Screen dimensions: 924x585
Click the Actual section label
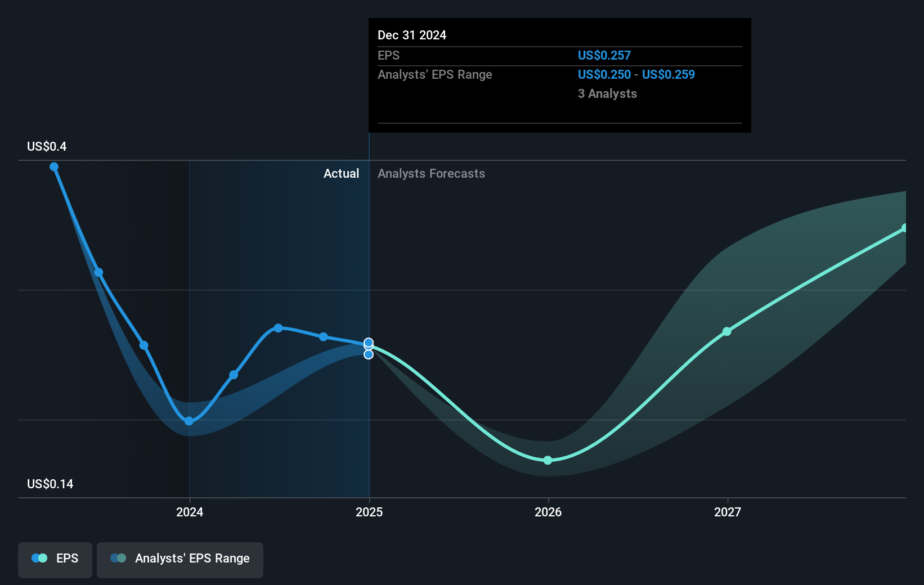pos(341,173)
